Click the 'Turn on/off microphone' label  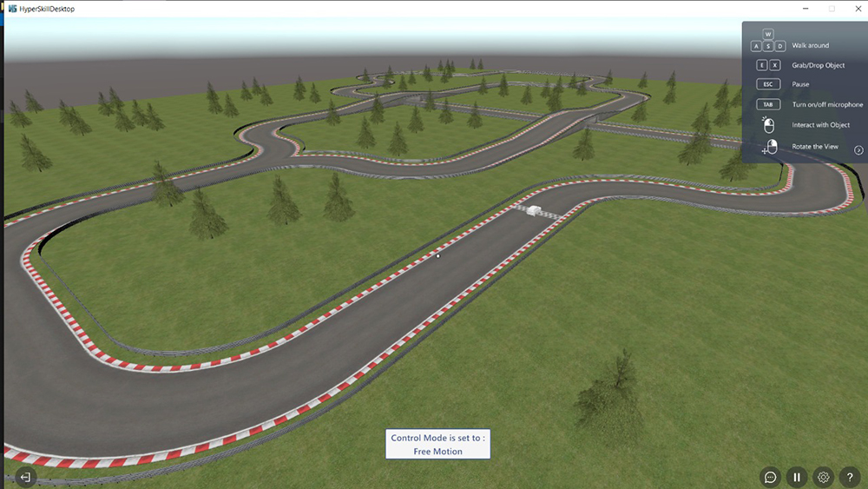point(827,105)
